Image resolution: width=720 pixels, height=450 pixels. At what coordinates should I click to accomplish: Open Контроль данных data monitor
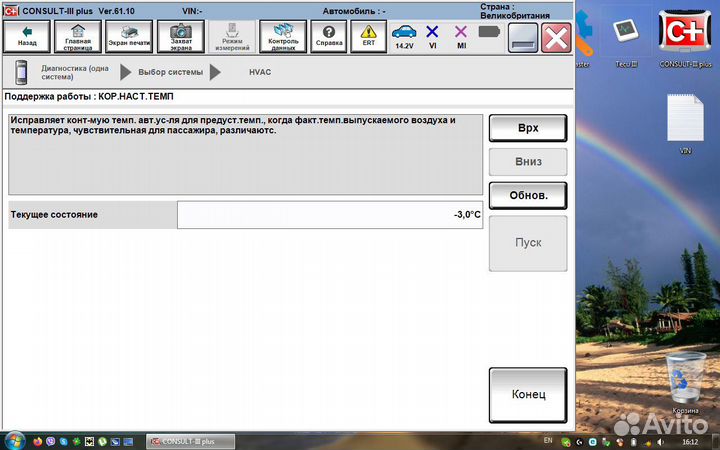pyautogui.click(x=283, y=37)
